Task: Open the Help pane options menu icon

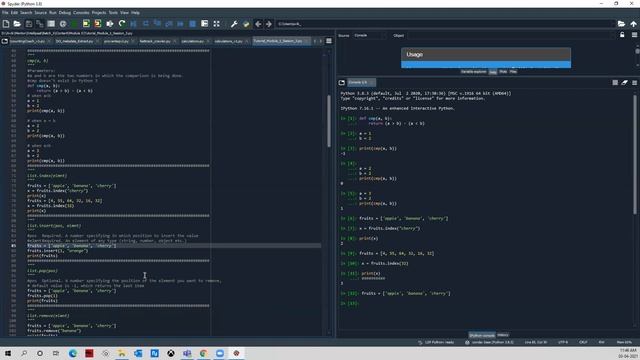Action: [x=634, y=35]
